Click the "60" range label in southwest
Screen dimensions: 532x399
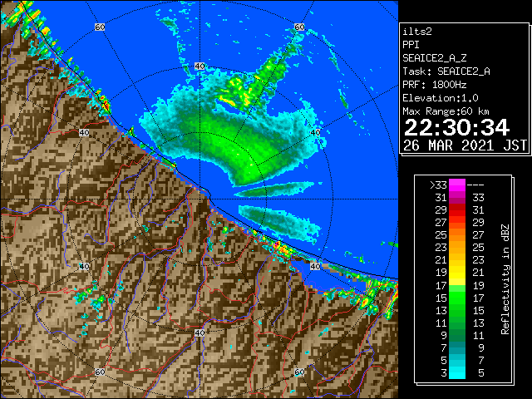pyautogui.click(x=100, y=372)
